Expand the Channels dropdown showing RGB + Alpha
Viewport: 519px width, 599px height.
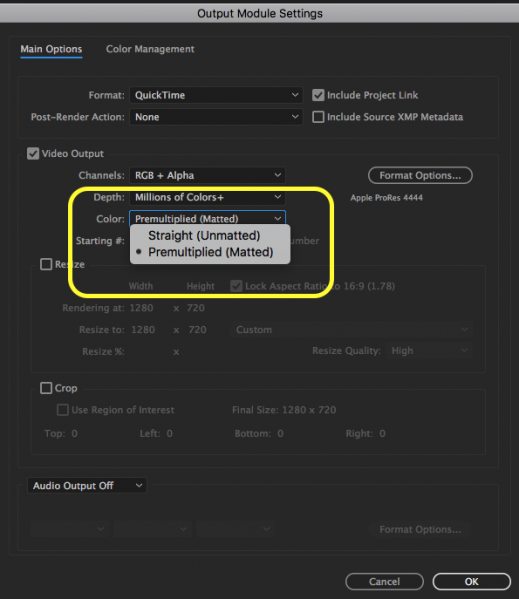click(x=207, y=175)
